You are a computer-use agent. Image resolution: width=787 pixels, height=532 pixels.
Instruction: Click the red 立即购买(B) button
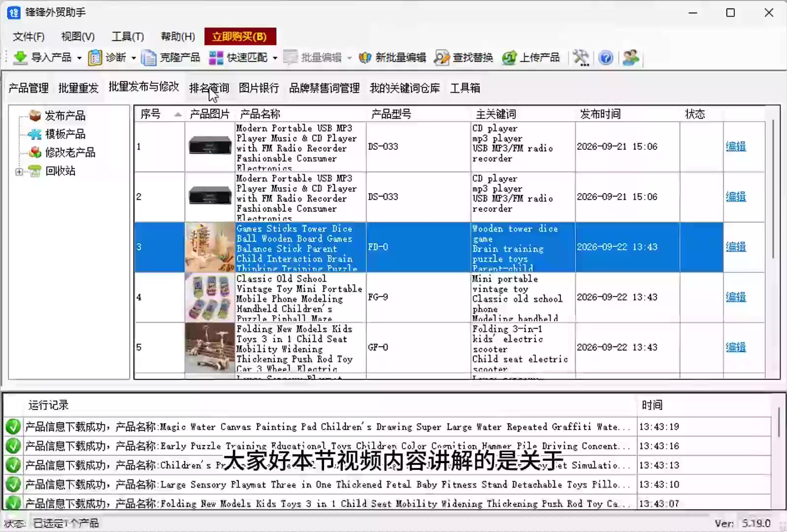240,36
